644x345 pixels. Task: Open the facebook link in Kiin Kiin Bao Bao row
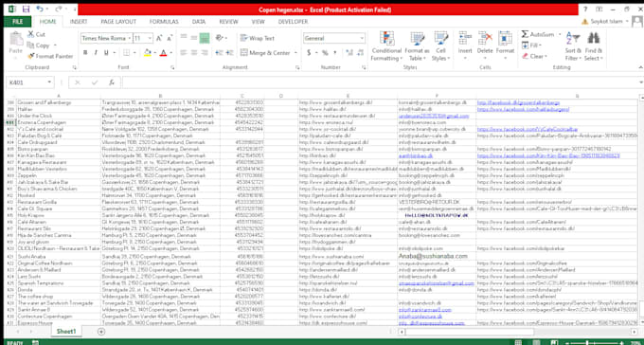coord(548,155)
